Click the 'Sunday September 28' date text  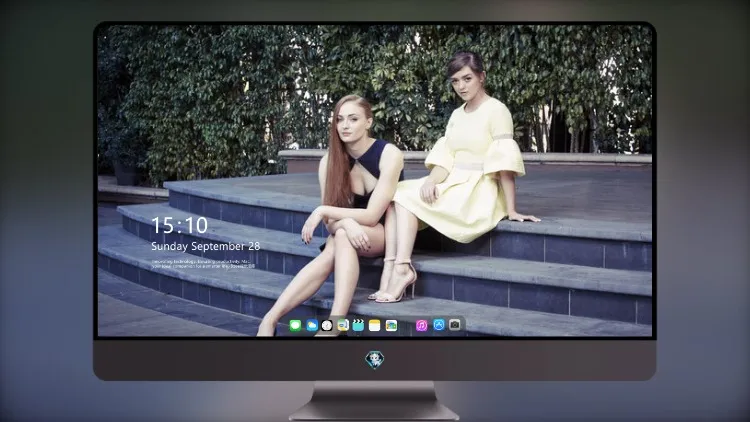point(206,246)
